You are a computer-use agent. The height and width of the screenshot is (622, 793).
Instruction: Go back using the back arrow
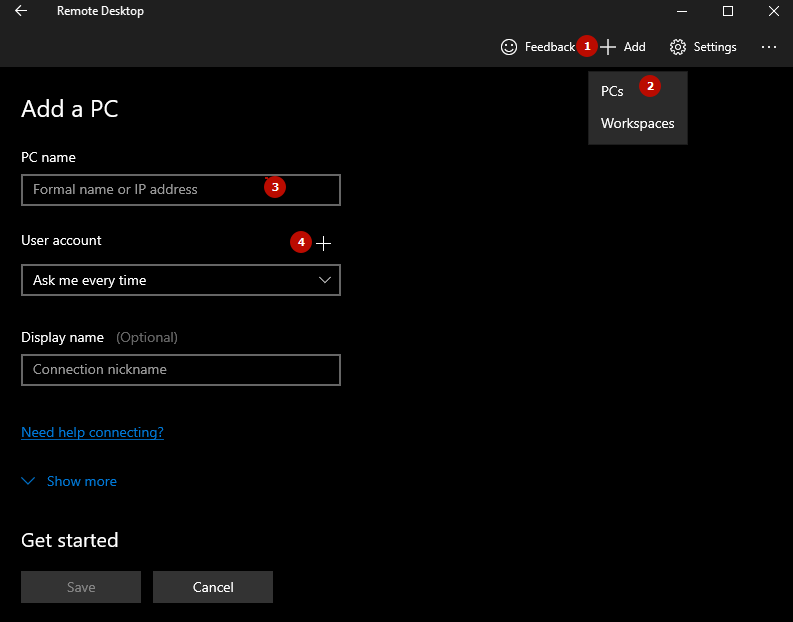(21, 11)
